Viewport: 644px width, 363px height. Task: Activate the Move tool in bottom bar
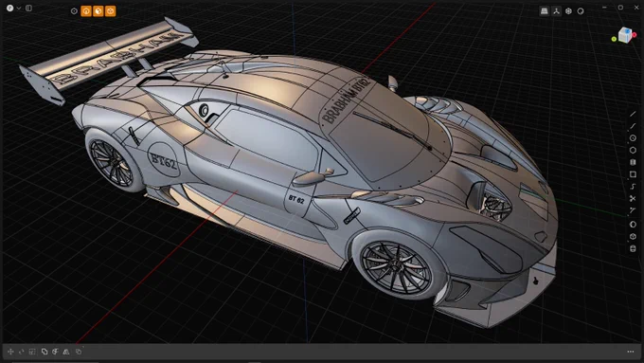[x=10, y=352]
